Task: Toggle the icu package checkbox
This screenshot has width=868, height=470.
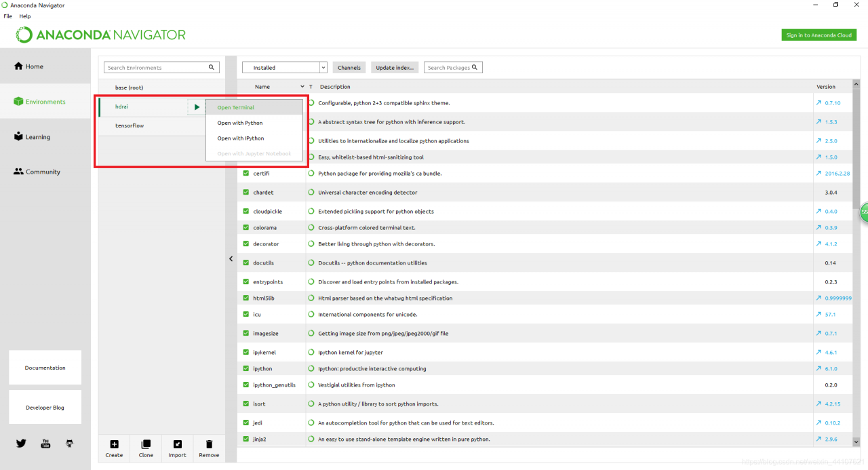Action: tap(246, 315)
